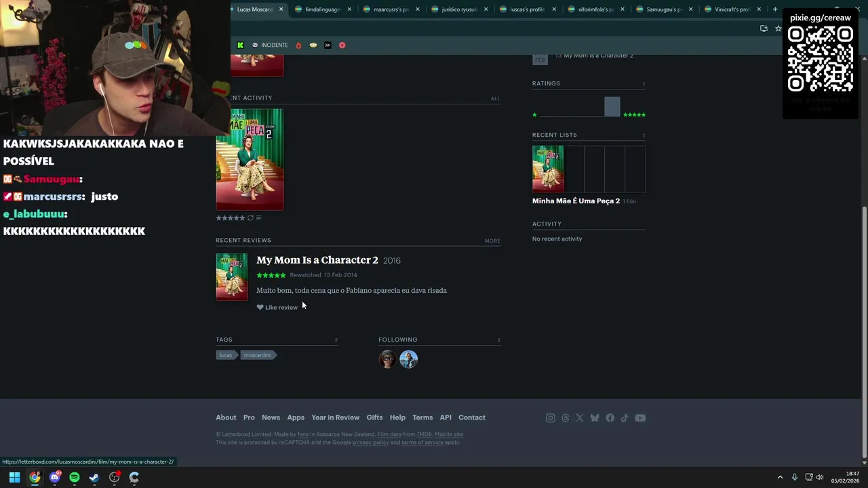Click the volume icon in the system tray
This screenshot has height=488, width=868.
(819, 477)
